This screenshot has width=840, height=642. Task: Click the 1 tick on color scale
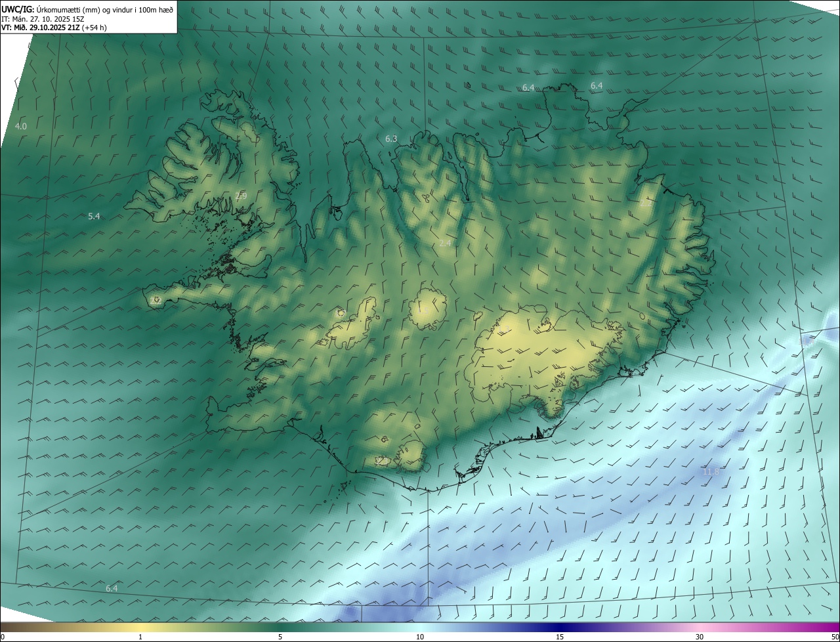[x=140, y=637]
